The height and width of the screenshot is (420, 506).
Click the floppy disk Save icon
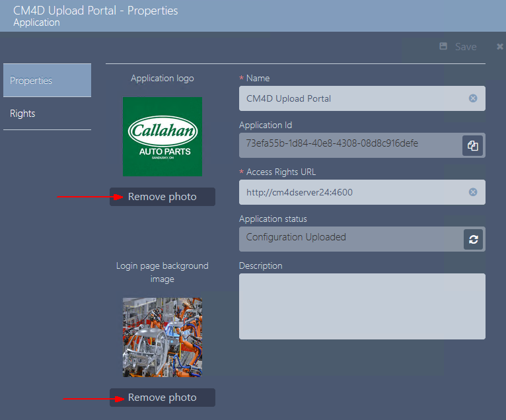pyautogui.click(x=443, y=47)
